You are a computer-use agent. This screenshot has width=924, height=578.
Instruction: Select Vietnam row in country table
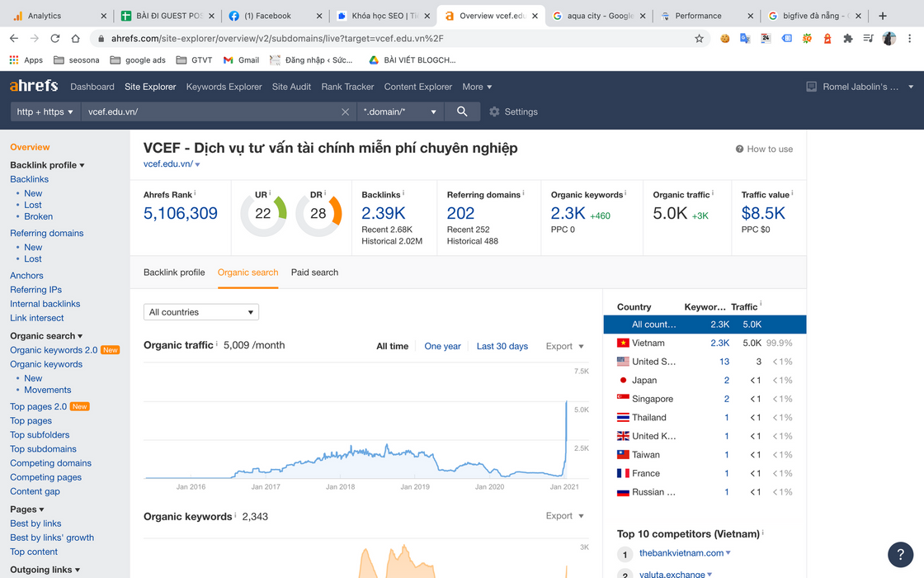(x=648, y=343)
